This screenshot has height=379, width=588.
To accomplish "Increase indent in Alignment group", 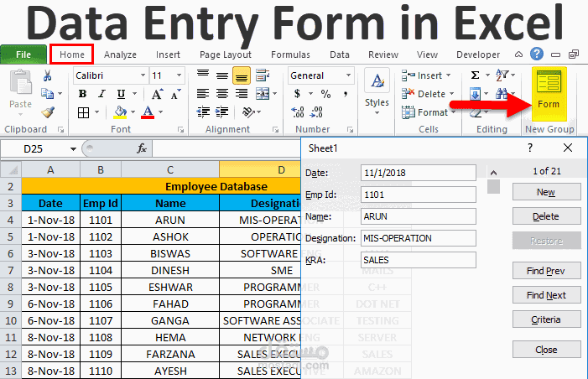I will 222,112.
